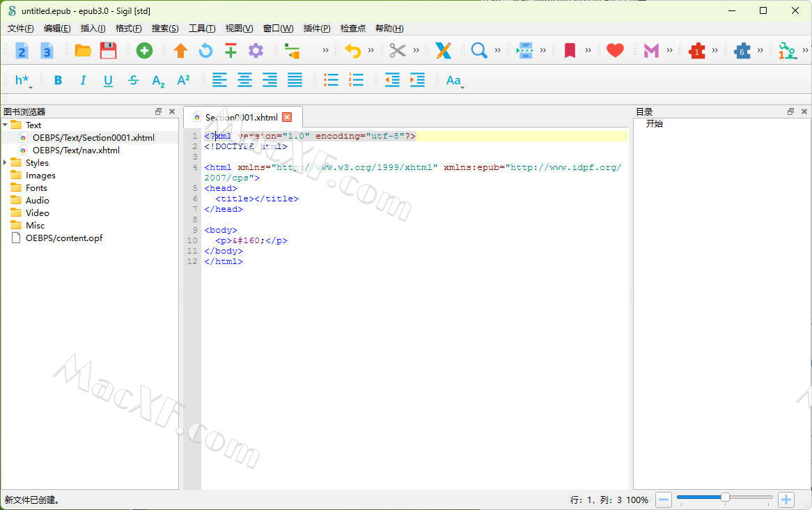Click the epub 2 new file icon
812x510 pixels.
pyautogui.click(x=22, y=50)
